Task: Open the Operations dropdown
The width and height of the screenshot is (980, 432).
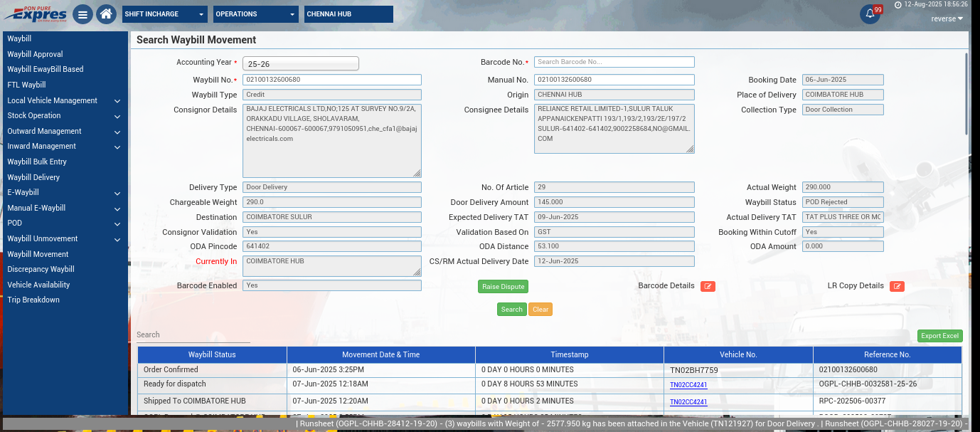Action: click(x=256, y=14)
